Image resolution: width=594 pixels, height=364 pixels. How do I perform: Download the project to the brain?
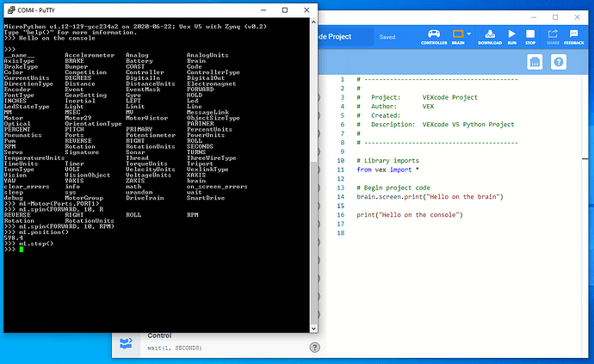coord(490,37)
